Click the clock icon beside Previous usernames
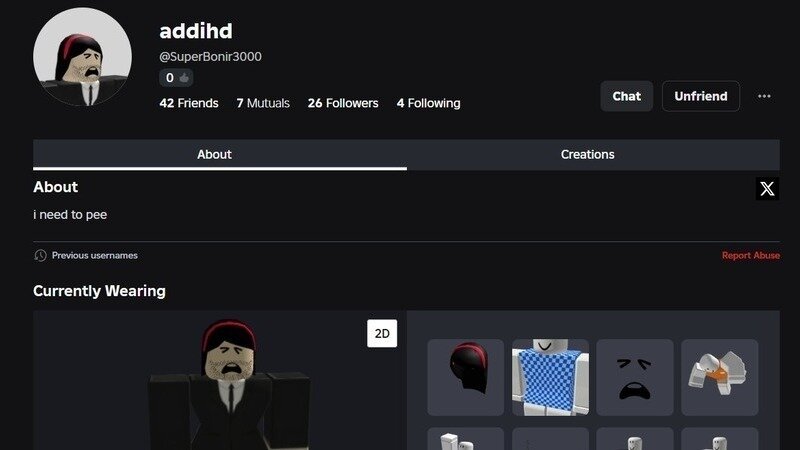Screen dimensions: 800x450 tap(40, 255)
